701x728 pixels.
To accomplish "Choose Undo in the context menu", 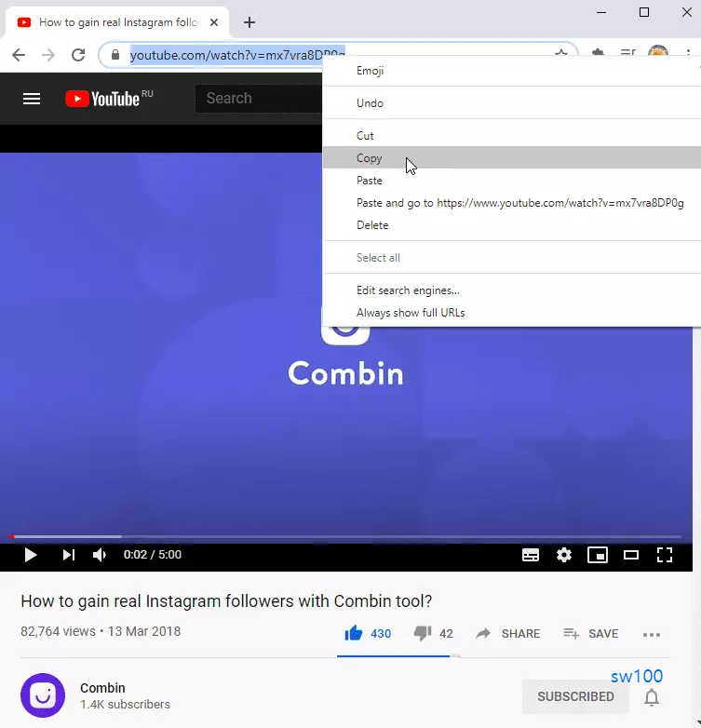I will pyautogui.click(x=512, y=103).
